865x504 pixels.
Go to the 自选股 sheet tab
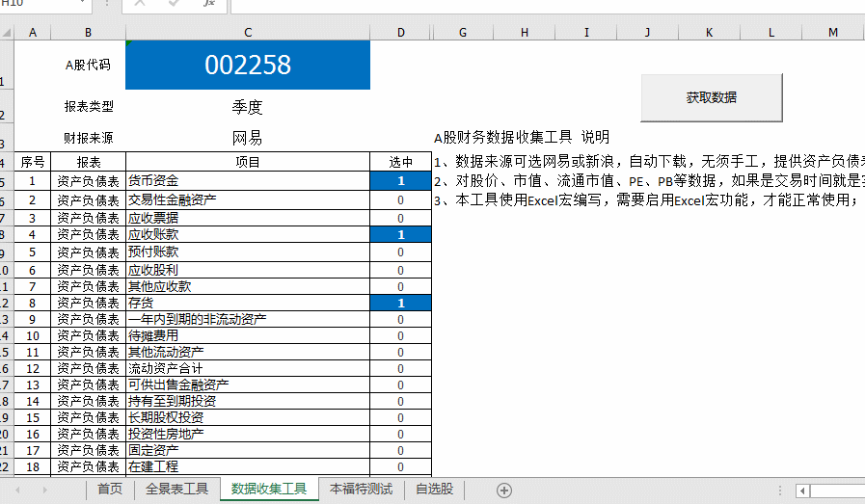(434, 490)
